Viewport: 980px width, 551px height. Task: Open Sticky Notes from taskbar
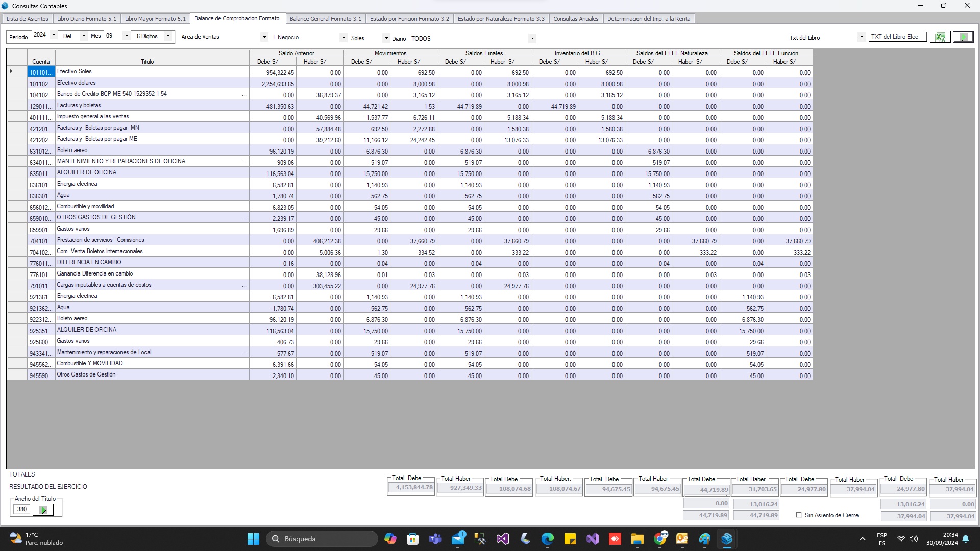tap(570, 539)
